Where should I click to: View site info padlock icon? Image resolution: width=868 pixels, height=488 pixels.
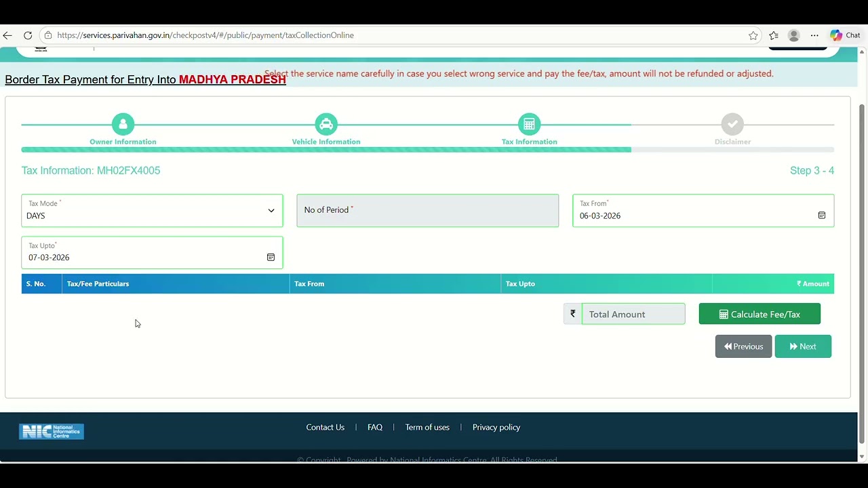pyautogui.click(x=48, y=35)
